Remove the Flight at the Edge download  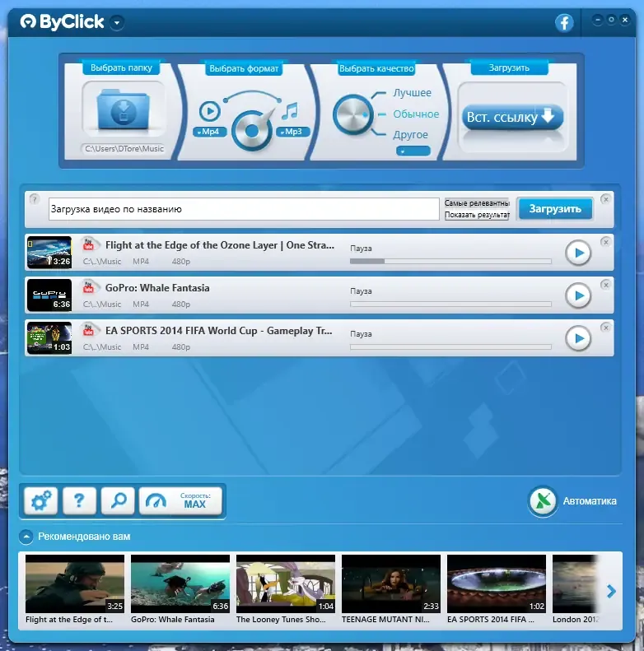click(x=605, y=242)
